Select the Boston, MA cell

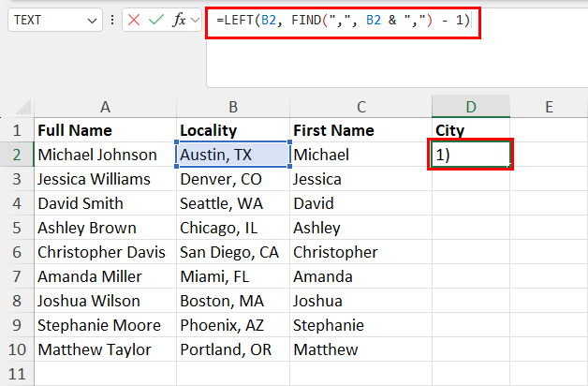(233, 301)
